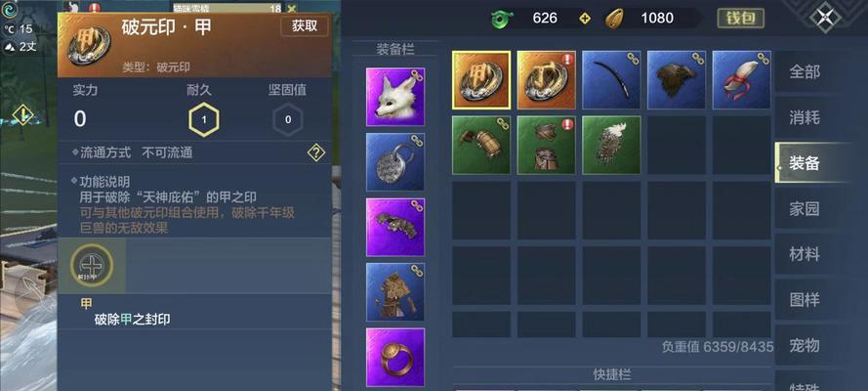Click the 获取 obtain button
Viewport: 868px width, 391px height.
[305, 26]
